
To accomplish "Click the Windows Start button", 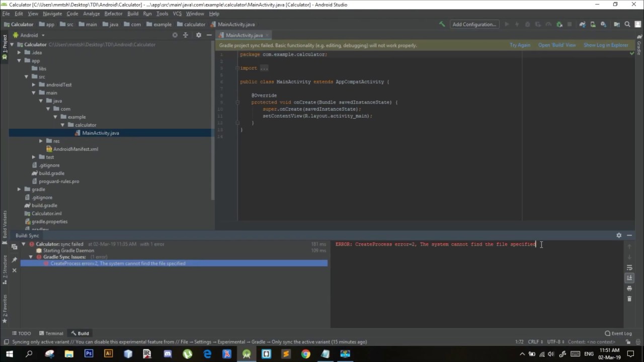I will click(x=10, y=354).
